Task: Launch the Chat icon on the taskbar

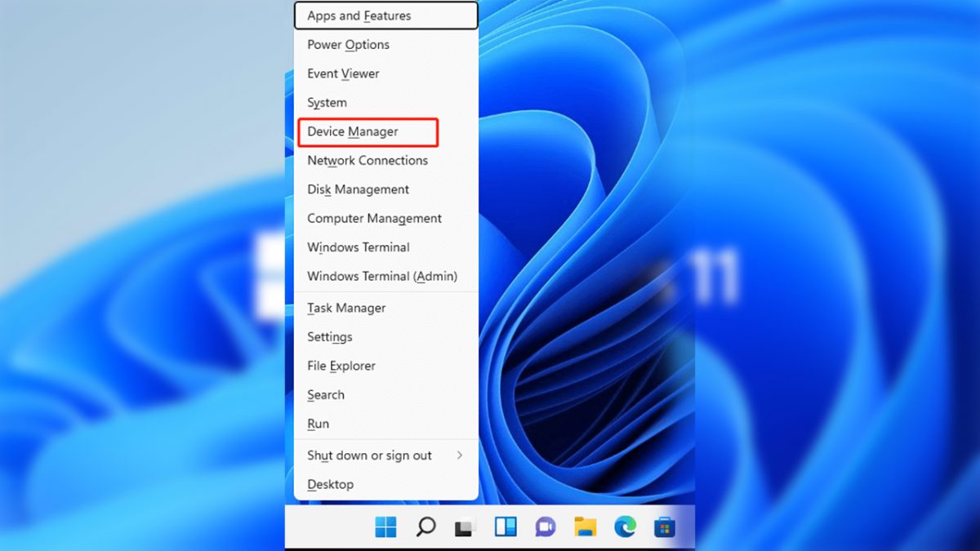Action: pos(545,527)
